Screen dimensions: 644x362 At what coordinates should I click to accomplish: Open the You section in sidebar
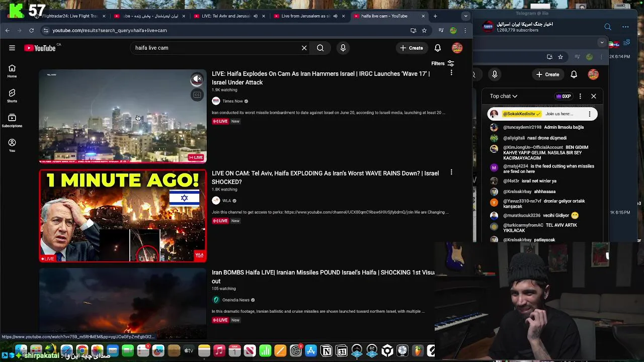[12, 145]
